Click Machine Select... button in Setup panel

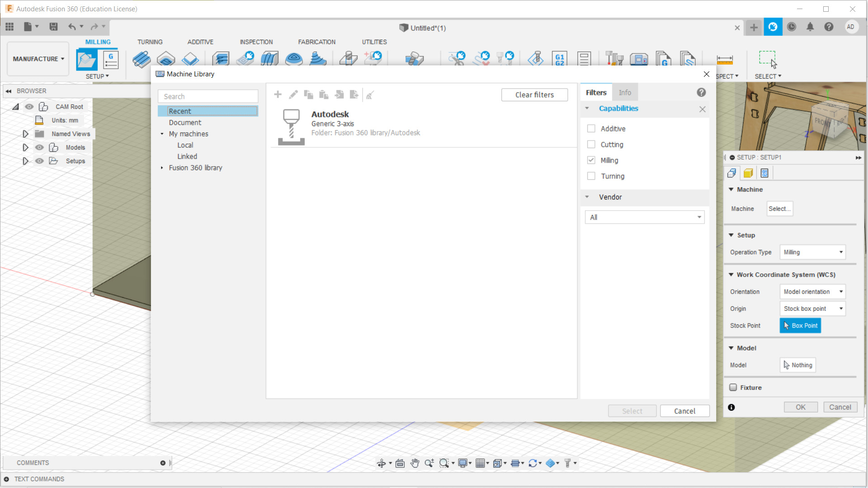(x=780, y=209)
